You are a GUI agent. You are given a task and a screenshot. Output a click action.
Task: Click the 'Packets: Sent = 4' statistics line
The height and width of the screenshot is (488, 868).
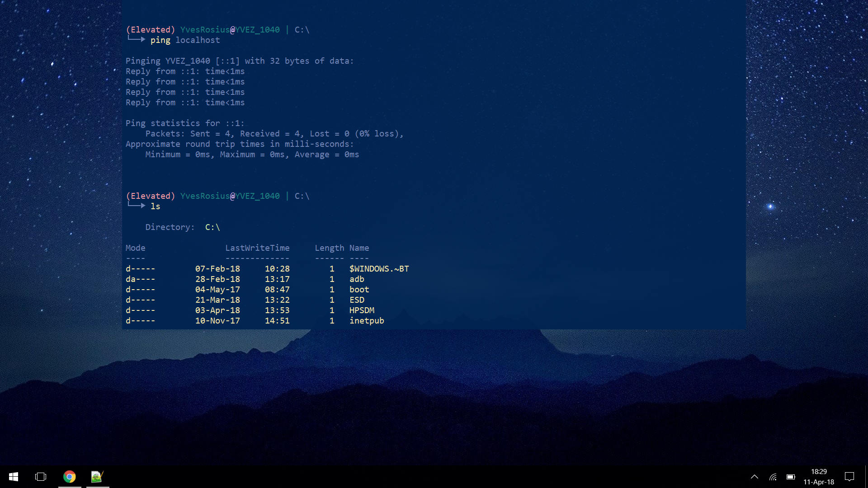coord(274,134)
